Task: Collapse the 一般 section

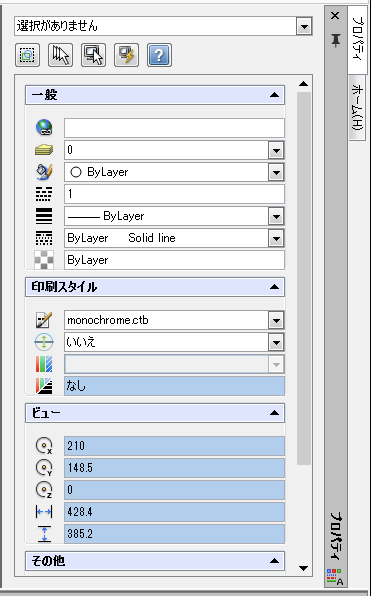Action: [x=274, y=95]
